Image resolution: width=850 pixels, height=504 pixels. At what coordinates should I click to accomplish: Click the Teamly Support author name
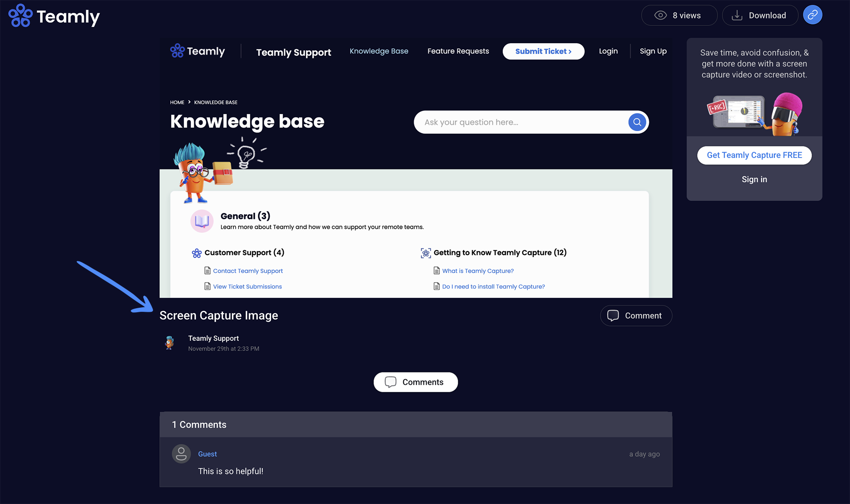pos(213,338)
